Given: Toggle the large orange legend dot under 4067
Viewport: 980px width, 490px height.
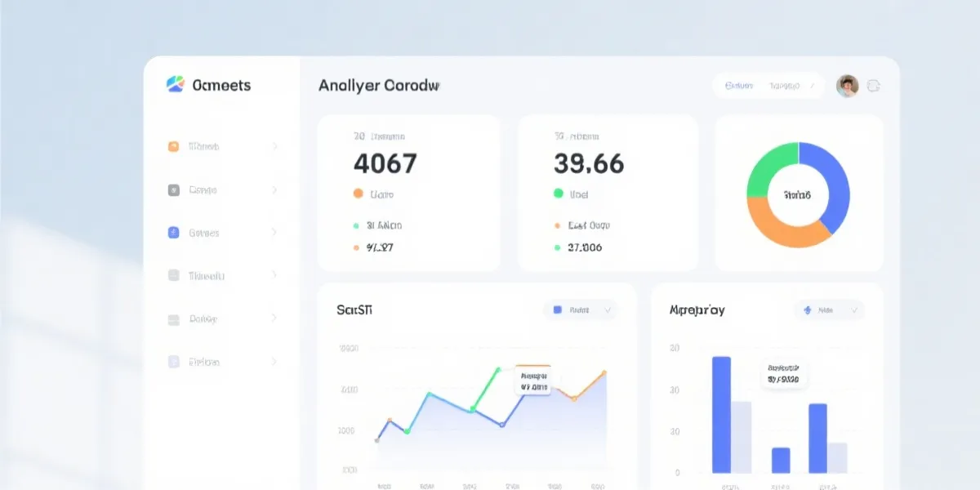Looking at the screenshot, I should [358, 194].
